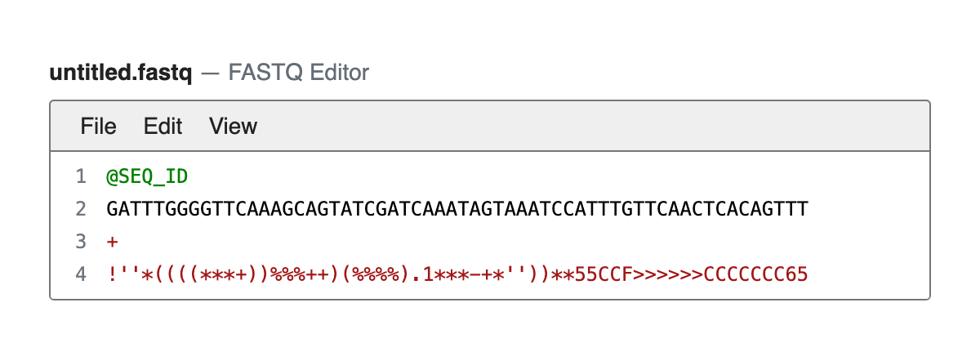Click the FASTQ Editor title label
Image resolution: width=980 pixels, height=356 pixels.
(x=299, y=73)
